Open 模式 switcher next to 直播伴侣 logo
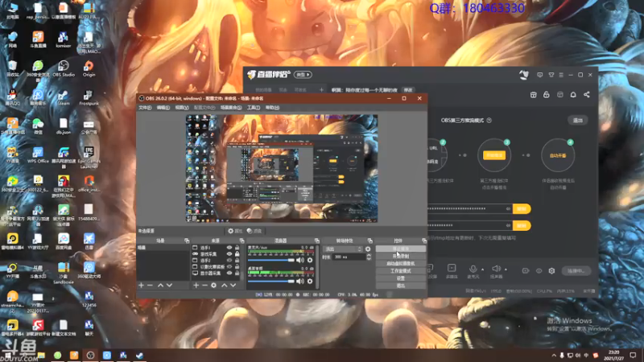Viewport: 644px width, 362px height. (x=303, y=75)
